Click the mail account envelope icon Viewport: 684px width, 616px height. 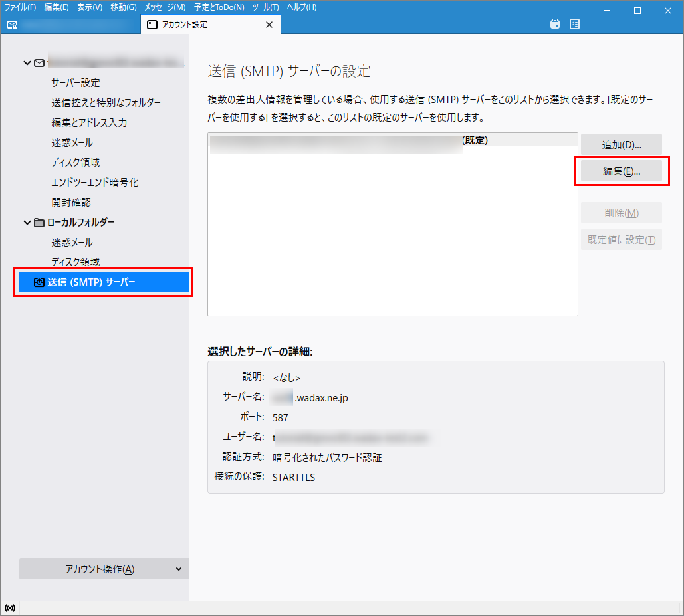(39, 63)
